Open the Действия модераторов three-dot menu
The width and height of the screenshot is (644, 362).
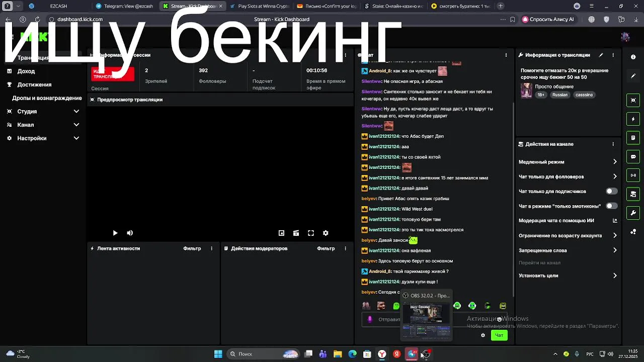[x=345, y=248]
